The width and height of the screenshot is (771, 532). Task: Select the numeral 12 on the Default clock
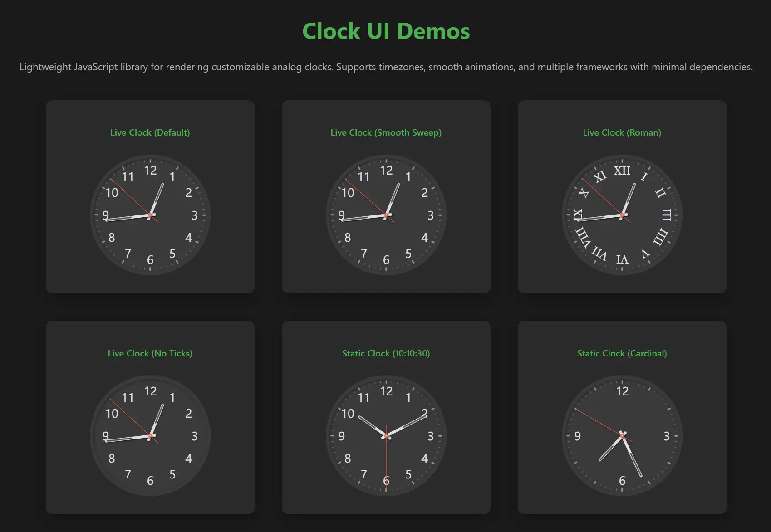[x=151, y=171]
